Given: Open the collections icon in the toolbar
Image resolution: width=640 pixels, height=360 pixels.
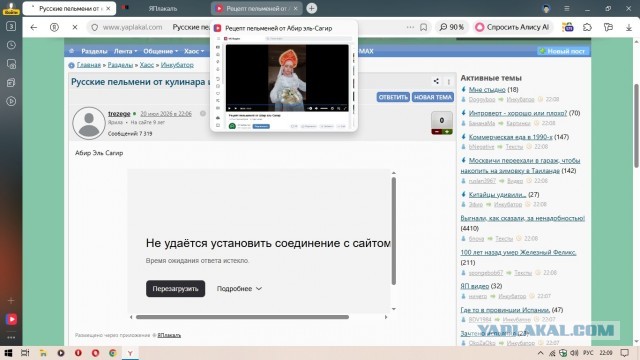Looking at the screenshot, I should pyautogui.click(x=608, y=27).
